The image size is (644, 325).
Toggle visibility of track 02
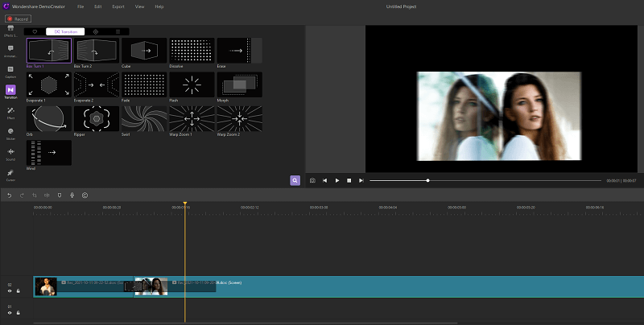pos(10,291)
